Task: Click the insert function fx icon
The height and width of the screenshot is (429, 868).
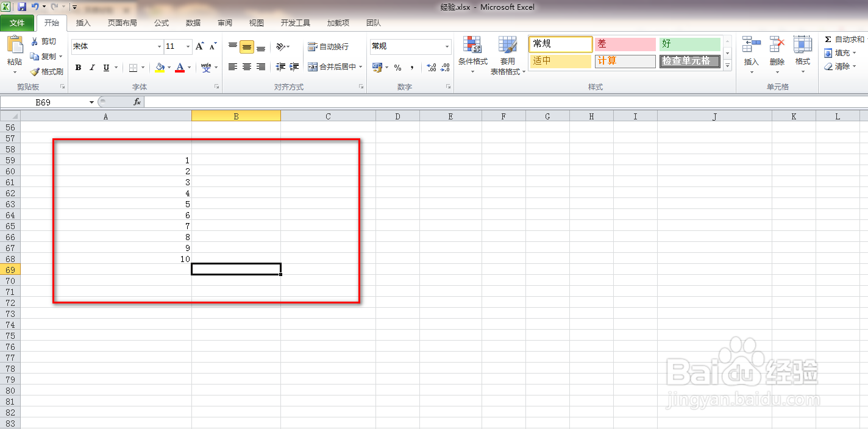Action: pyautogui.click(x=137, y=102)
